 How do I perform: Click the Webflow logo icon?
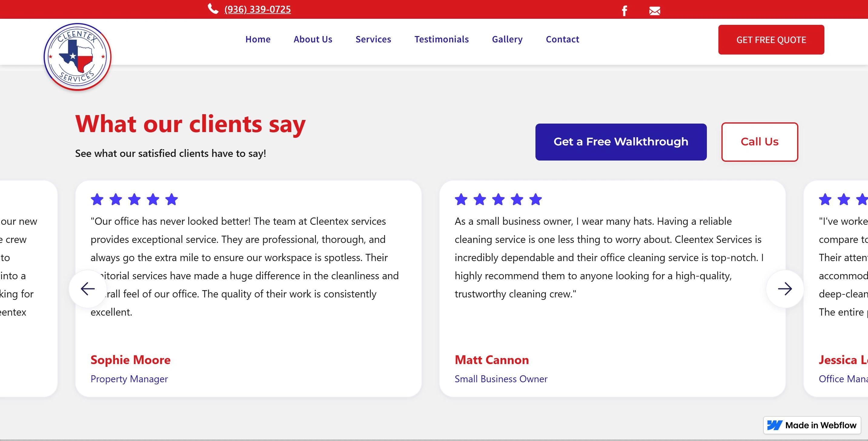775,425
